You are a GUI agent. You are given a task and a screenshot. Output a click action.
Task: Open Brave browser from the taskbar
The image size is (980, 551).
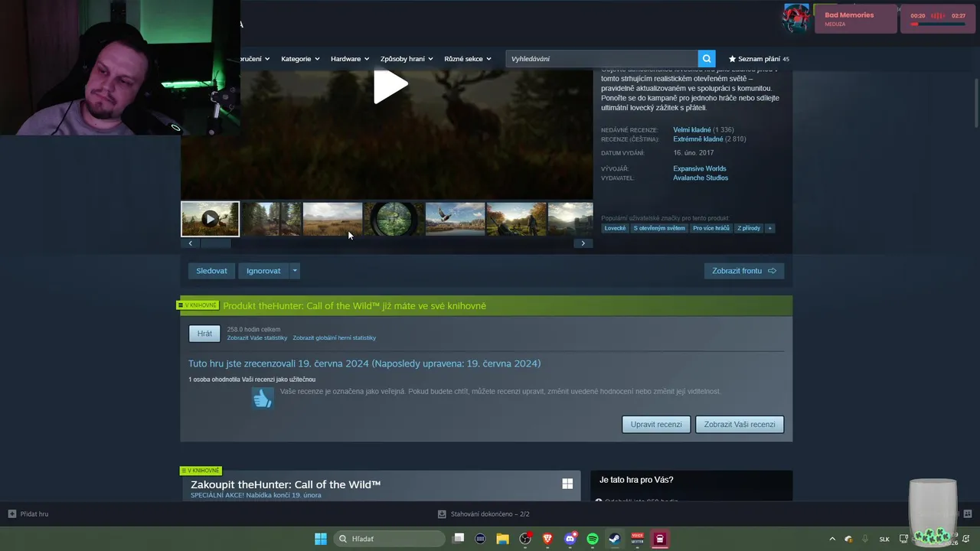[x=547, y=539]
